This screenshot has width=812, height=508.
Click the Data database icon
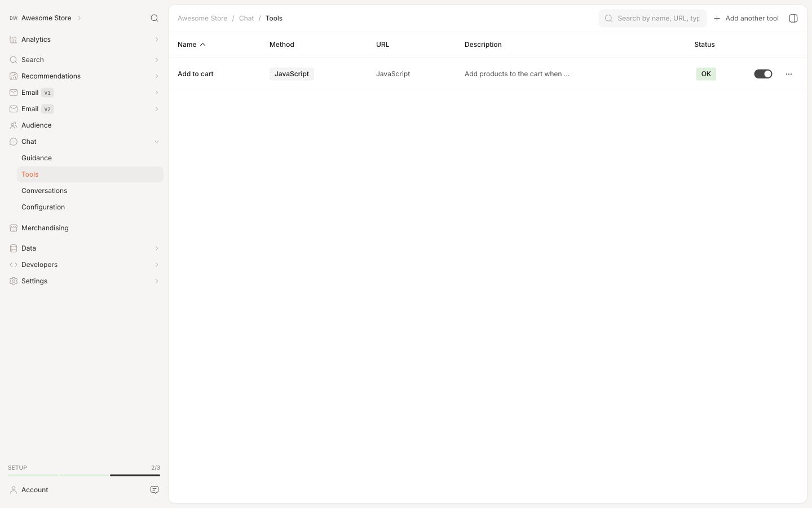(x=14, y=248)
